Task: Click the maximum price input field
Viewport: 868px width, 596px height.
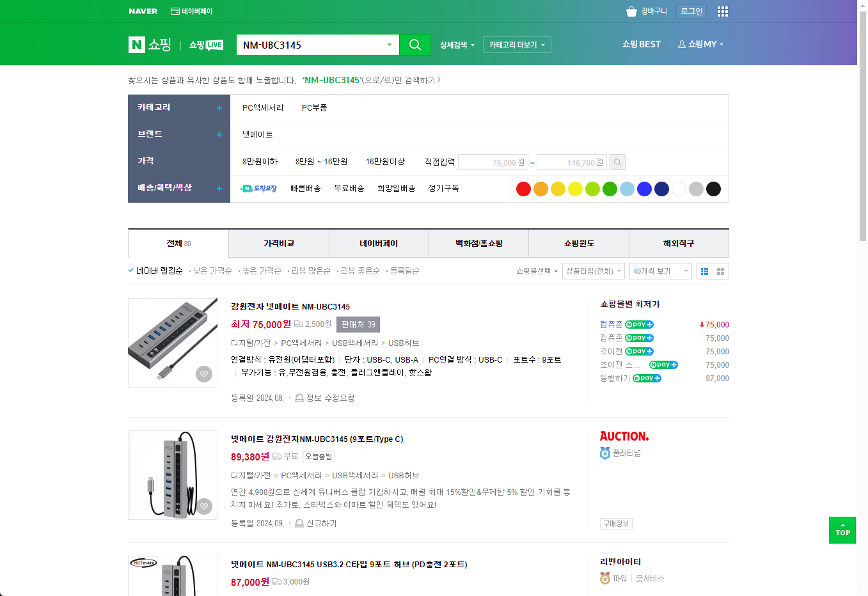Action: click(x=572, y=162)
